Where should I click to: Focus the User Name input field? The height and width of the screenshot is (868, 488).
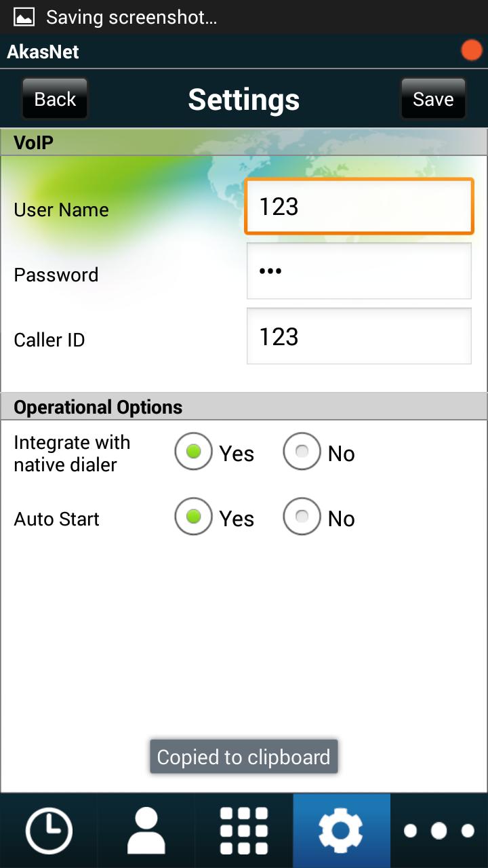359,207
